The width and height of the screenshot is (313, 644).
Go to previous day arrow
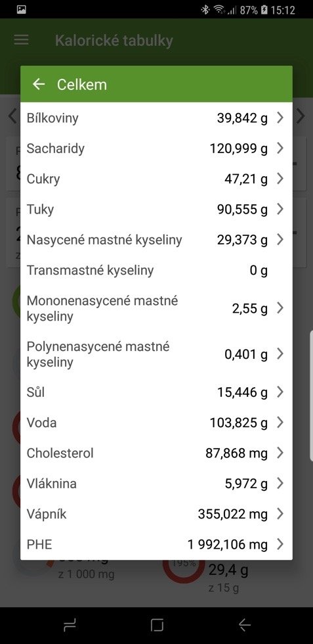[x=12, y=116]
